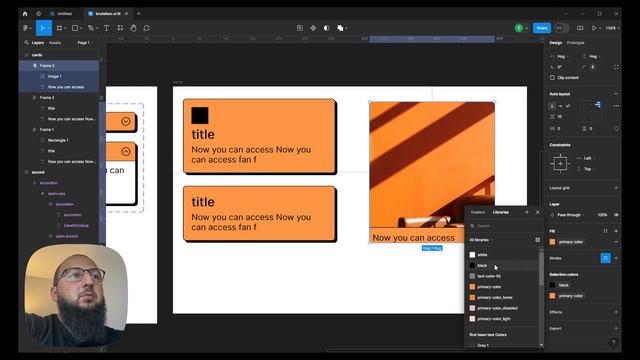Open the Page 1 dropdown

click(85, 42)
